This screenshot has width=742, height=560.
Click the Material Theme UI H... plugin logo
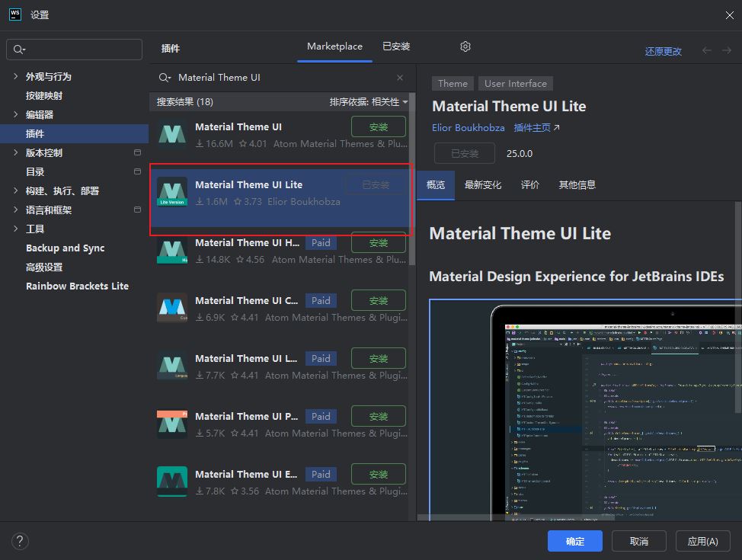[x=172, y=250]
